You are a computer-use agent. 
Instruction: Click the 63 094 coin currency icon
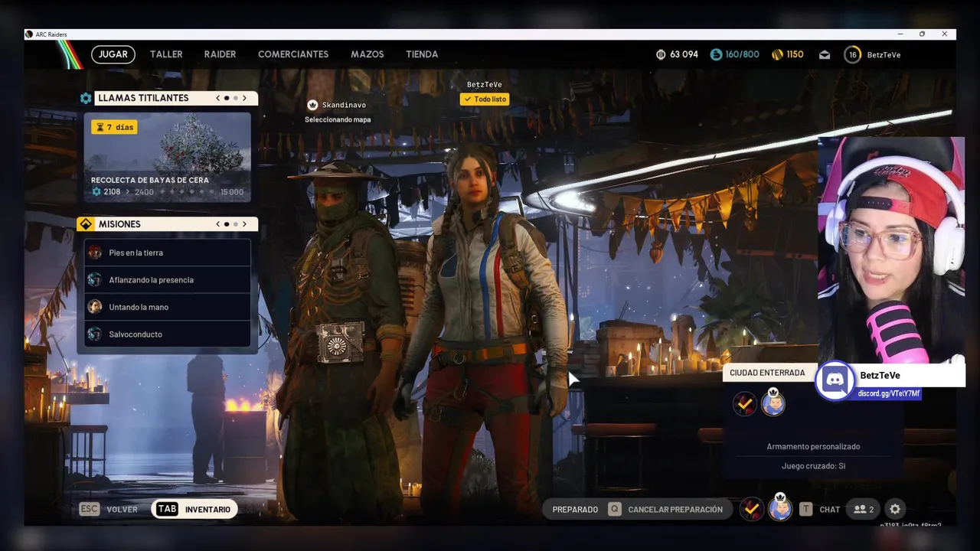(x=661, y=54)
